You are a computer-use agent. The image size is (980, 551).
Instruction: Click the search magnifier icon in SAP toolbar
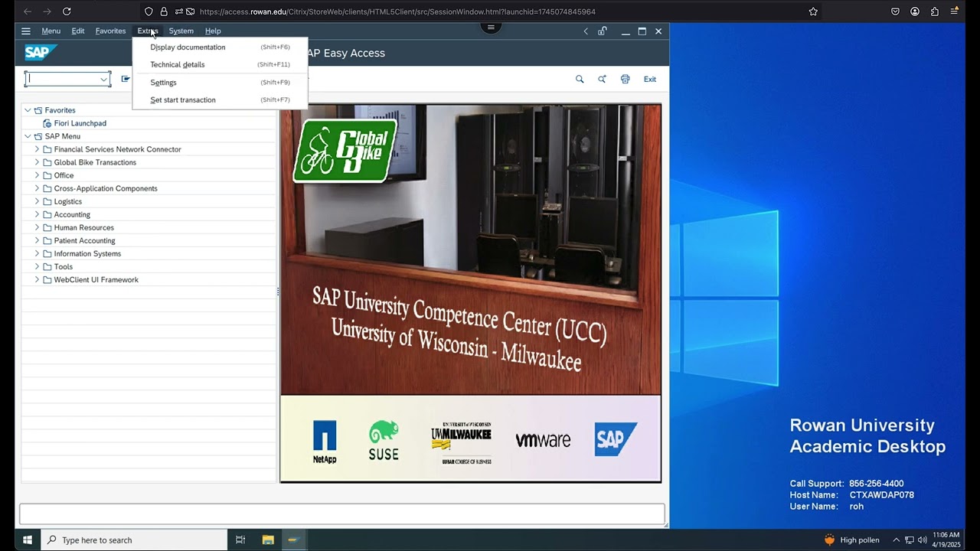coord(580,79)
